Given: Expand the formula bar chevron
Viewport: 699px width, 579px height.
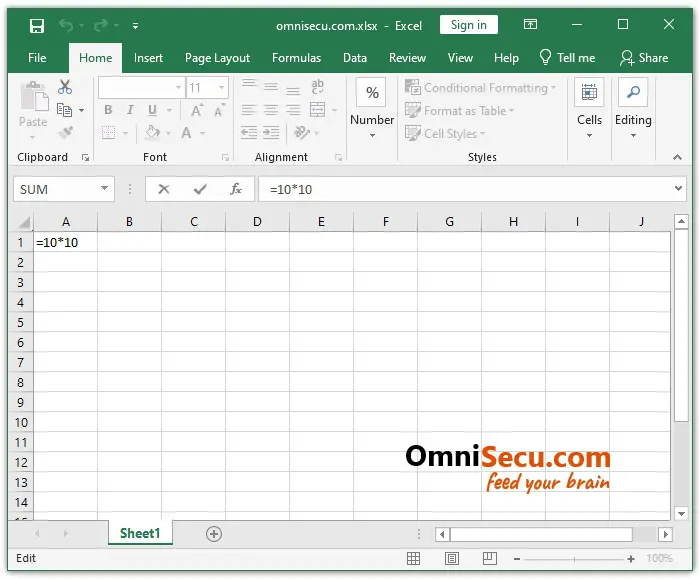Looking at the screenshot, I should (678, 189).
